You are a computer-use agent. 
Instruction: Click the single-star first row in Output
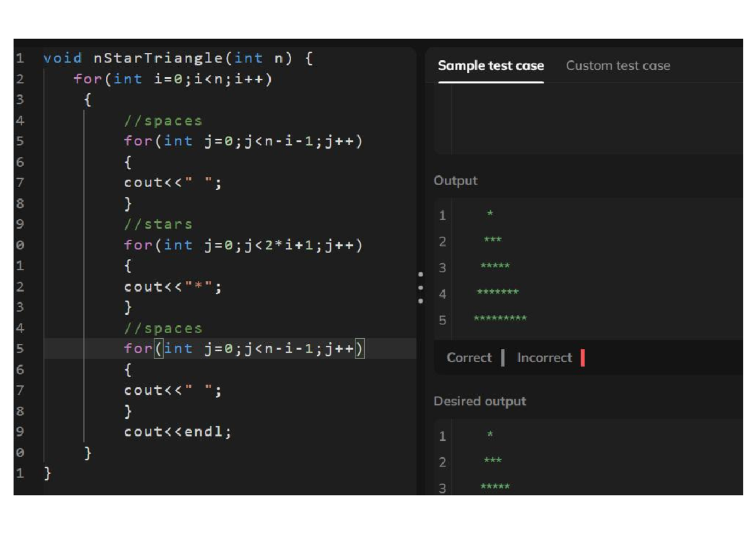point(490,215)
